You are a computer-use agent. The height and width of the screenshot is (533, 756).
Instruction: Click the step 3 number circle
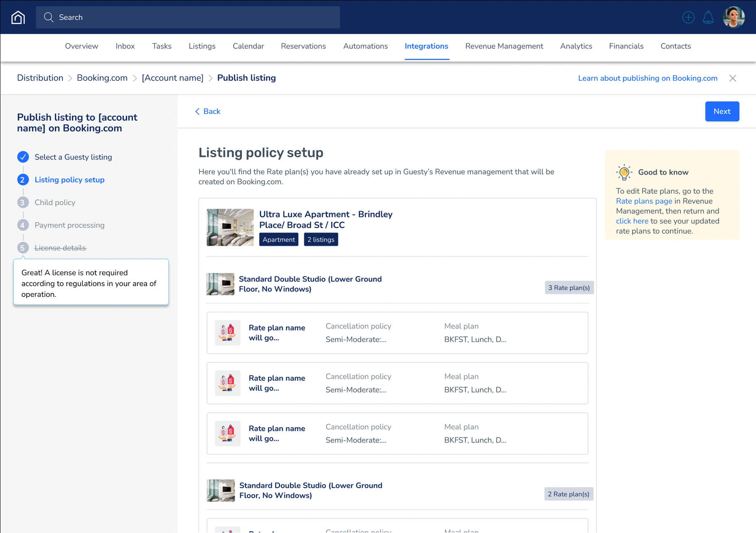tap(23, 202)
